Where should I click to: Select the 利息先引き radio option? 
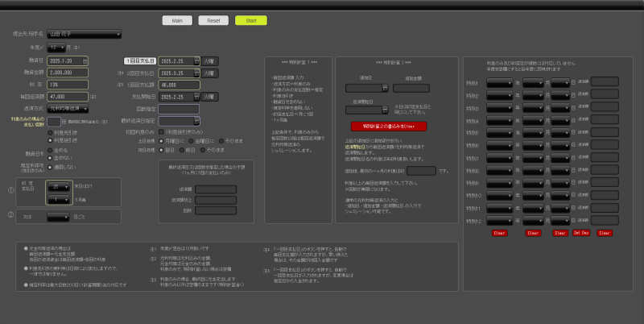(x=50, y=133)
